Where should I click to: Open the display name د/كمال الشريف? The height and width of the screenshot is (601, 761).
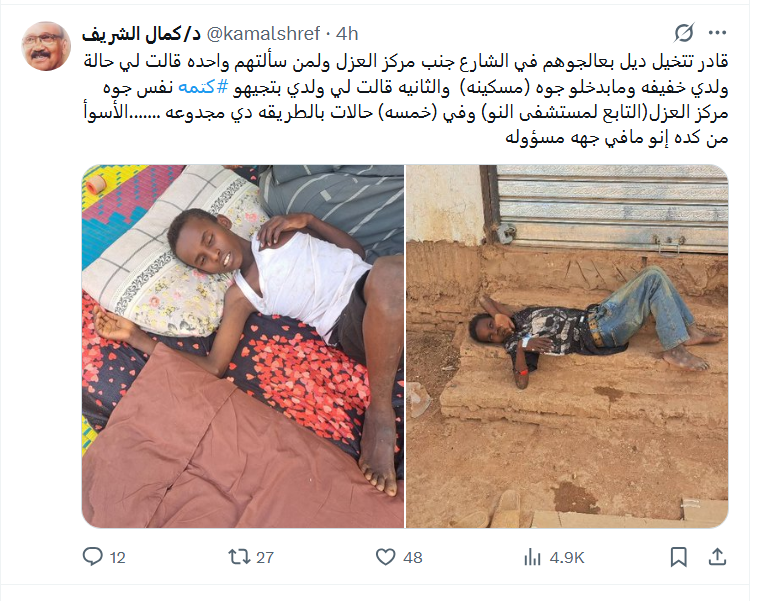point(141,34)
